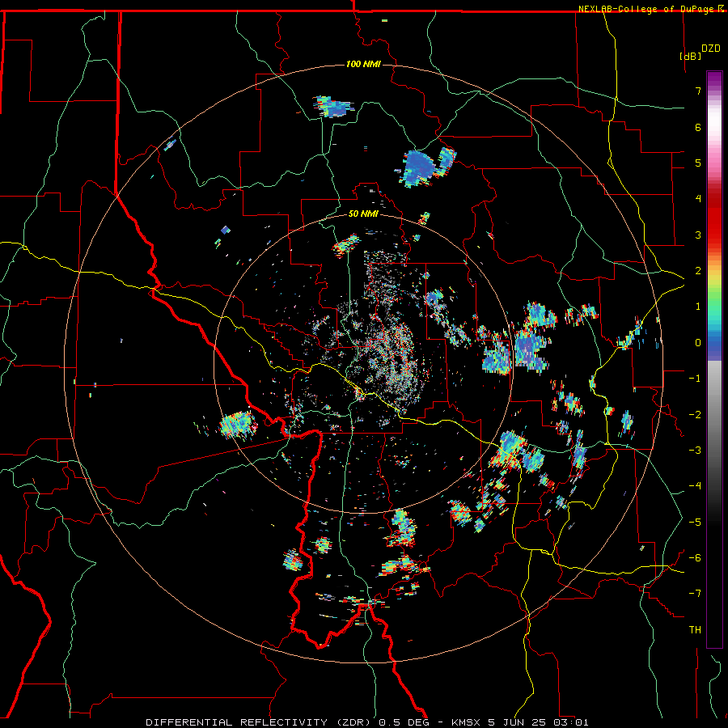Click the 50 NMI range ring label
Screen dimensions: 728x728
(363, 214)
